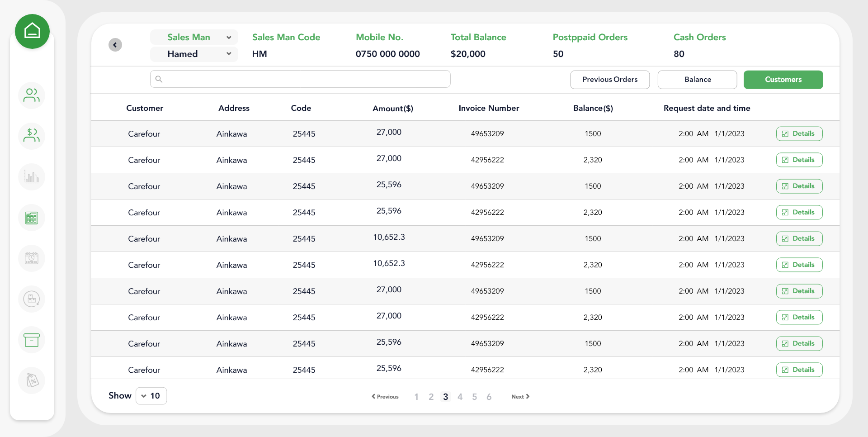
Task: Click the Postppaid Orders label
Action: tap(590, 37)
